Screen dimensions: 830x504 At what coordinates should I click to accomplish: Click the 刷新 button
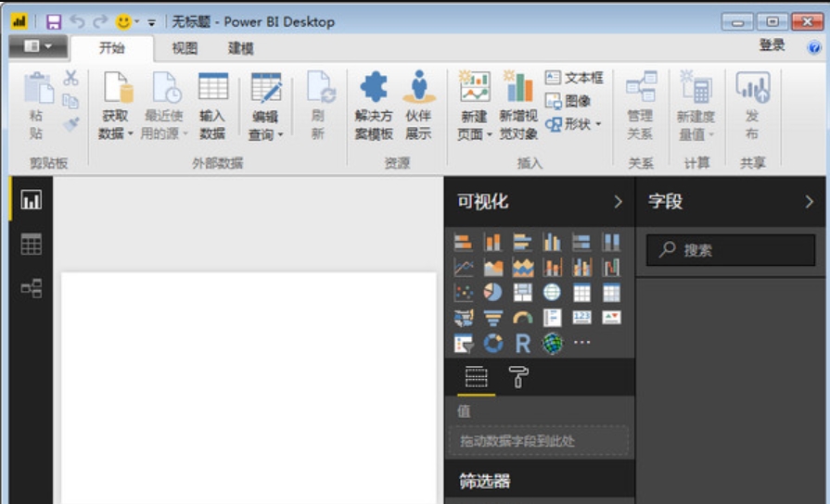319,106
